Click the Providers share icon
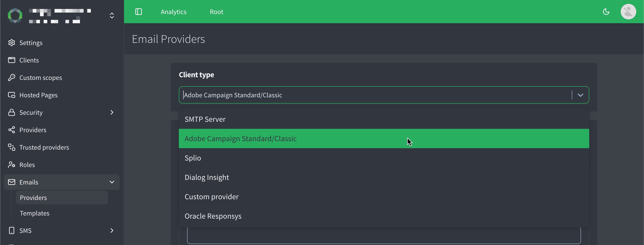 tap(11, 130)
